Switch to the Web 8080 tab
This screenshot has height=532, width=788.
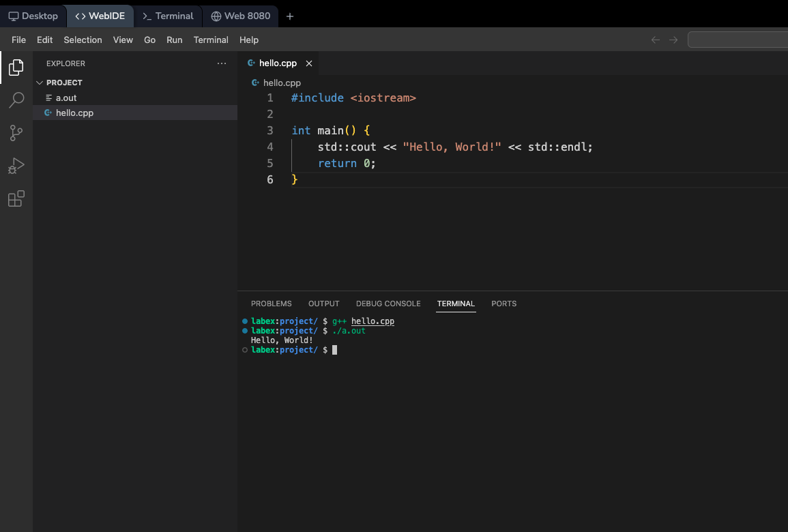241,16
